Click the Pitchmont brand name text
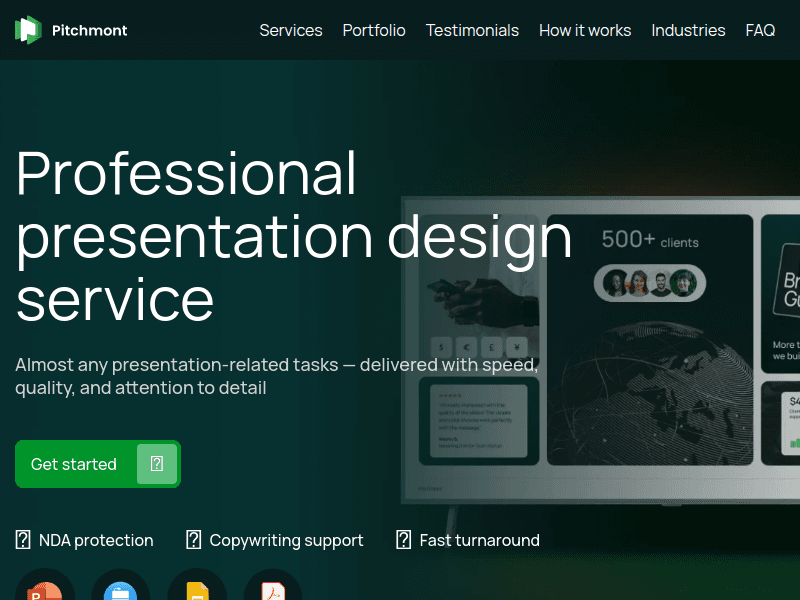Image resolution: width=800 pixels, height=600 pixels. [90, 30]
